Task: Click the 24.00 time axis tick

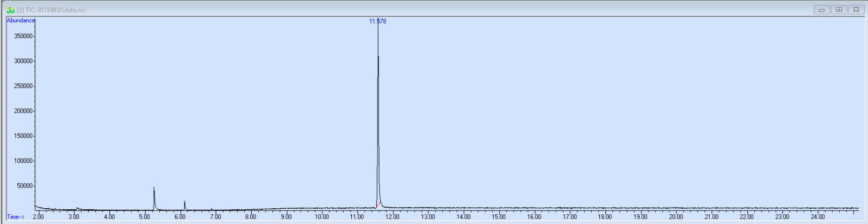Action: [x=817, y=217]
